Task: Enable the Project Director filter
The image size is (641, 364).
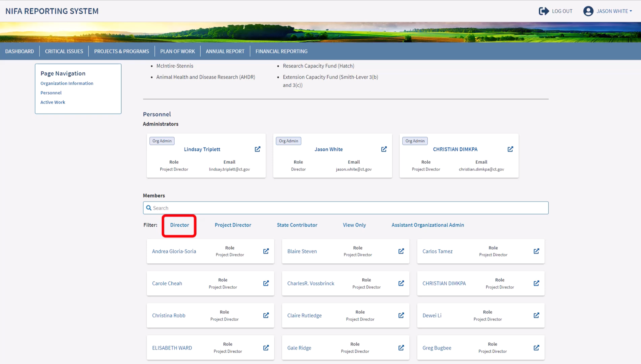Action: pos(233,225)
